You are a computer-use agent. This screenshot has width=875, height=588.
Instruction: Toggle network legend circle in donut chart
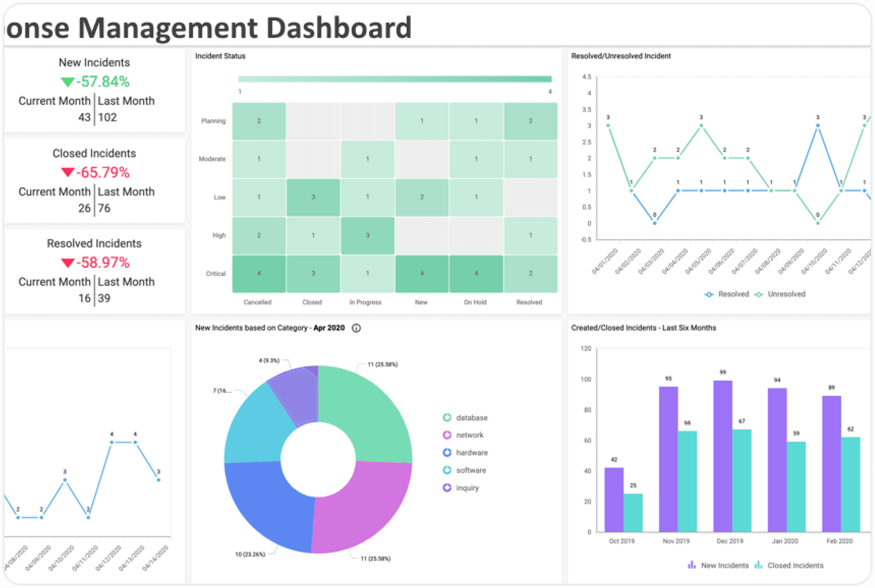coord(447,435)
